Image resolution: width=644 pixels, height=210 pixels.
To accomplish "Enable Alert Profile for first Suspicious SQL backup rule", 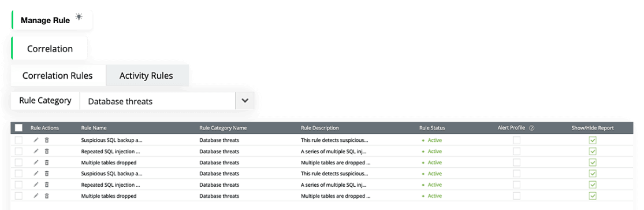I will click(516, 140).
